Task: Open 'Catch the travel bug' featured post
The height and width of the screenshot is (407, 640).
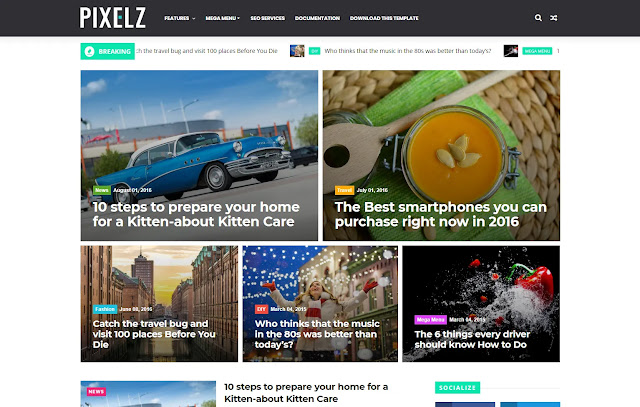Action: point(154,334)
